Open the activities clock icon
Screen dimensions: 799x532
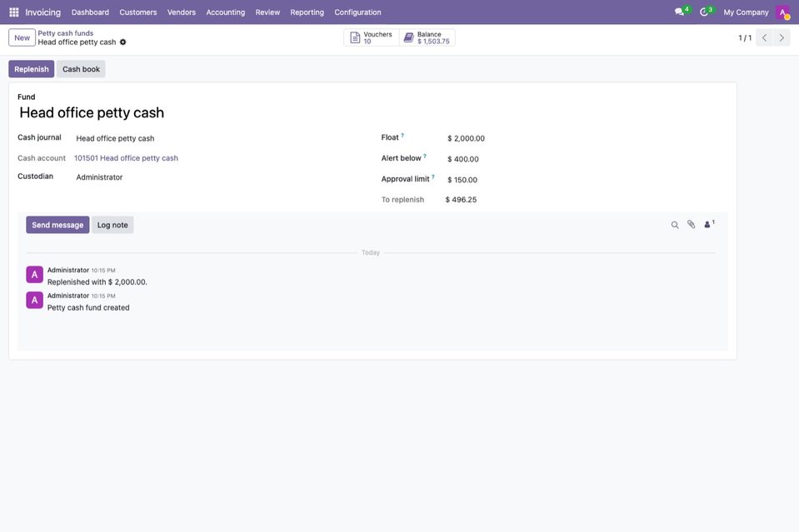pyautogui.click(x=704, y=12)
